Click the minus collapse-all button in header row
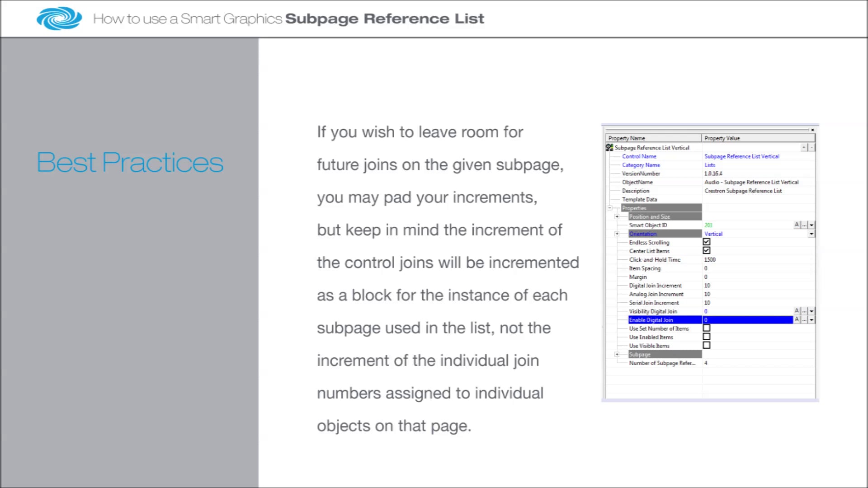 point(811,147)
